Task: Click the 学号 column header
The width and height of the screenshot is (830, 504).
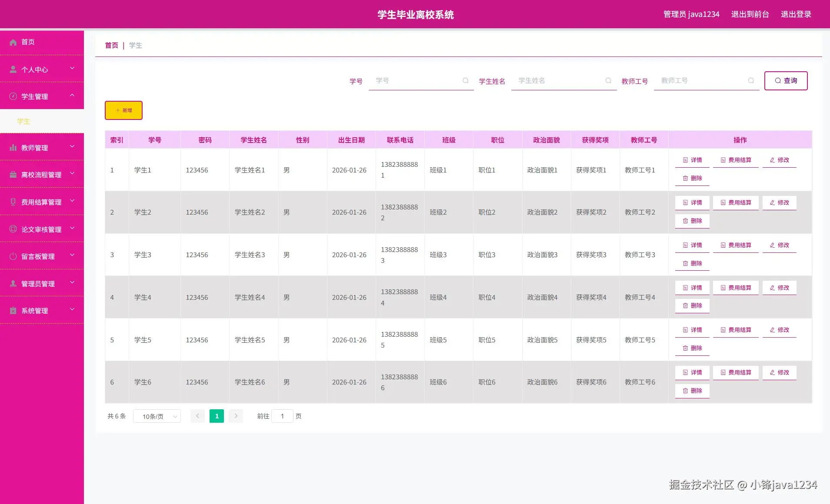Action: [155, 140]
